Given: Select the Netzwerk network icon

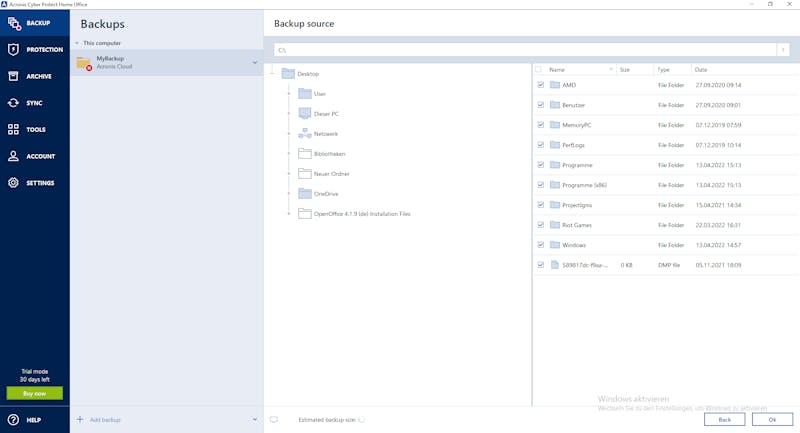Looking at the screenshot, I should tap(305, 134).
